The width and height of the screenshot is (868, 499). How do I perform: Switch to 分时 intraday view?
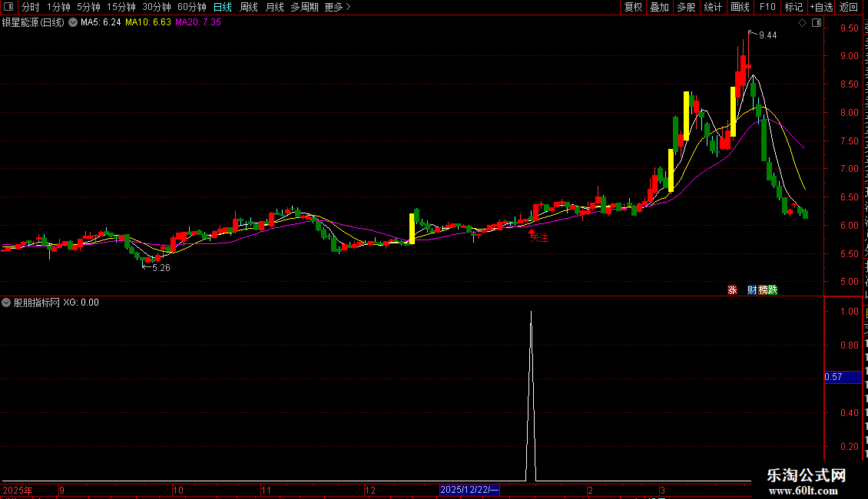point(31,7)
